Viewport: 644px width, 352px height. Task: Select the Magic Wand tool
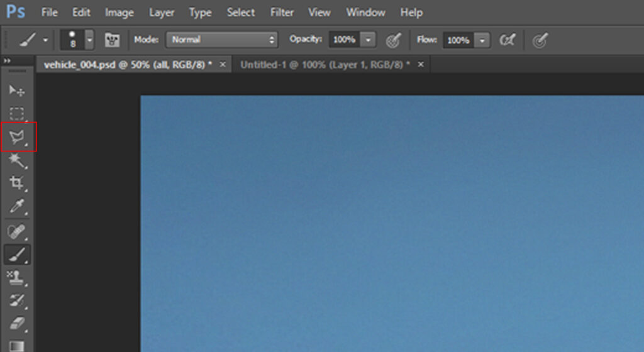[x=17, y=160]
